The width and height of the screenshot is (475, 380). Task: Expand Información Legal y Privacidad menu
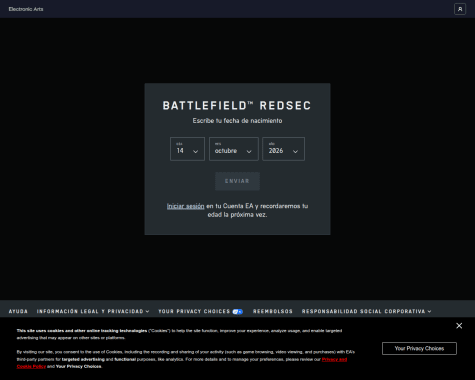(93, 311)
